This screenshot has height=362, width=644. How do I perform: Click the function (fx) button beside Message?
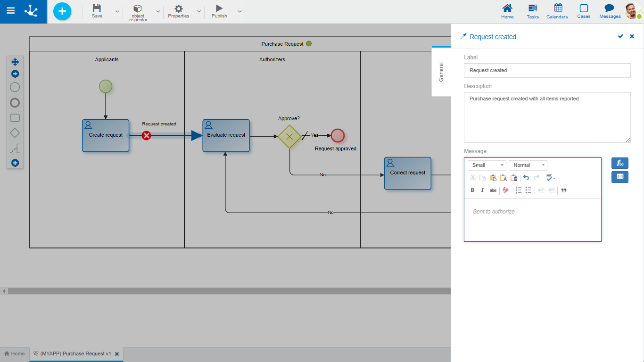click(619, 163)
